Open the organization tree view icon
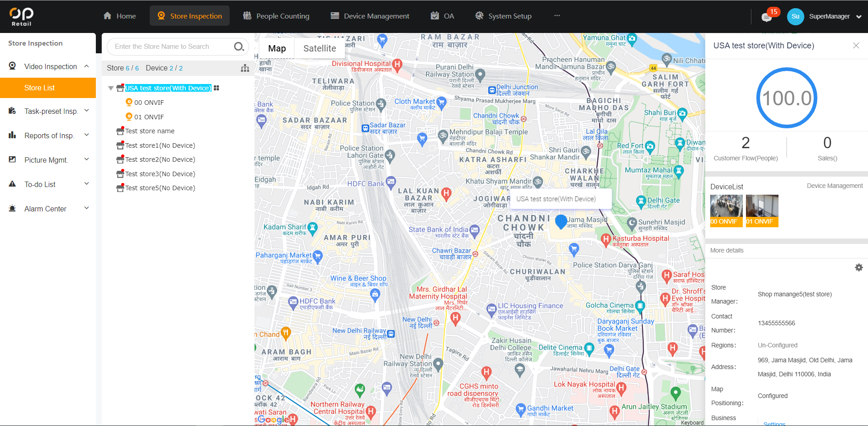The width and height of the screenshot is (868, 426). 245,68
